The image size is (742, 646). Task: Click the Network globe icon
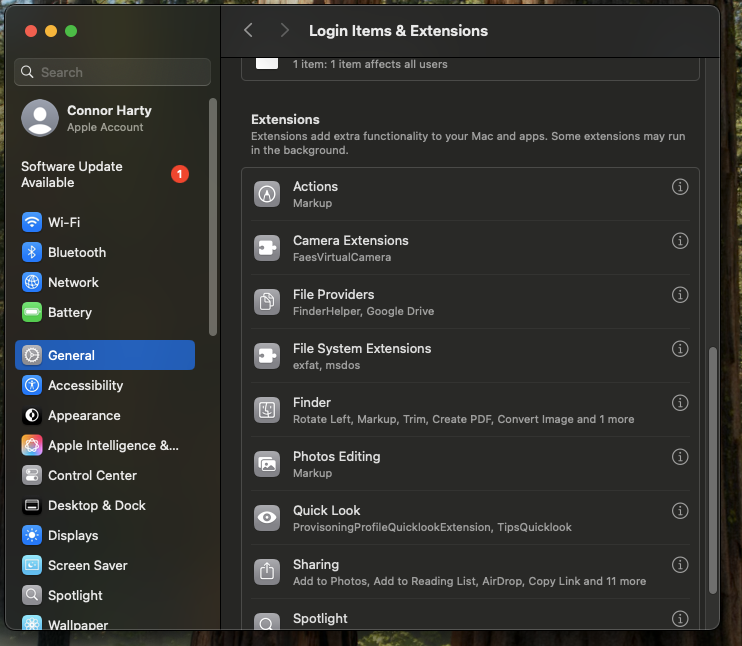pyautogui.click(x=32, y=282)
